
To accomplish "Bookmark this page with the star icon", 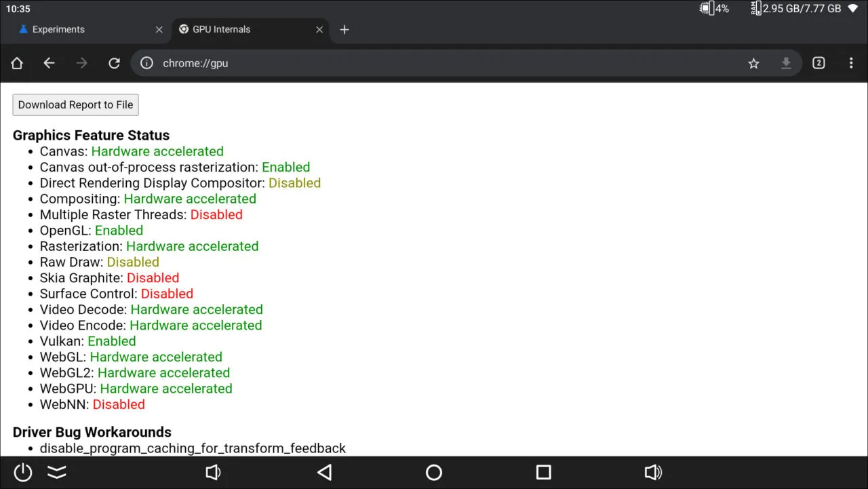I will (x=753, y=62).
